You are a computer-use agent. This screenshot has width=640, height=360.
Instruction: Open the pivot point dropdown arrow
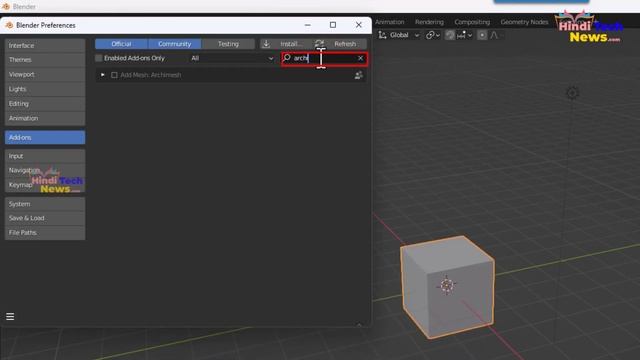coord(438,36)
